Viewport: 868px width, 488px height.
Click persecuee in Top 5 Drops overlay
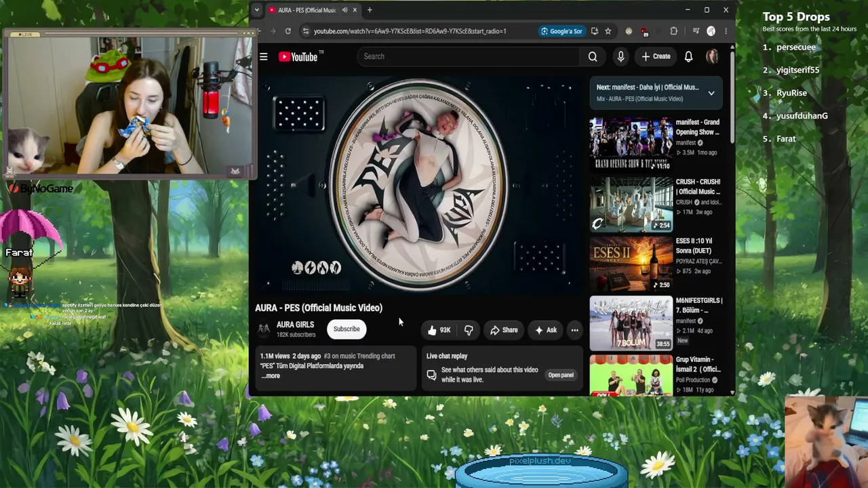(x=796, y=47)
